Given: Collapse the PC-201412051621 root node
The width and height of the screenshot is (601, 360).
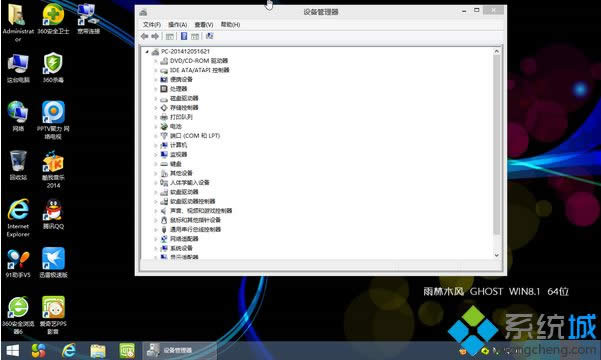Looking at the screenshot, I should pyautogui.click(x=147, y=51).
